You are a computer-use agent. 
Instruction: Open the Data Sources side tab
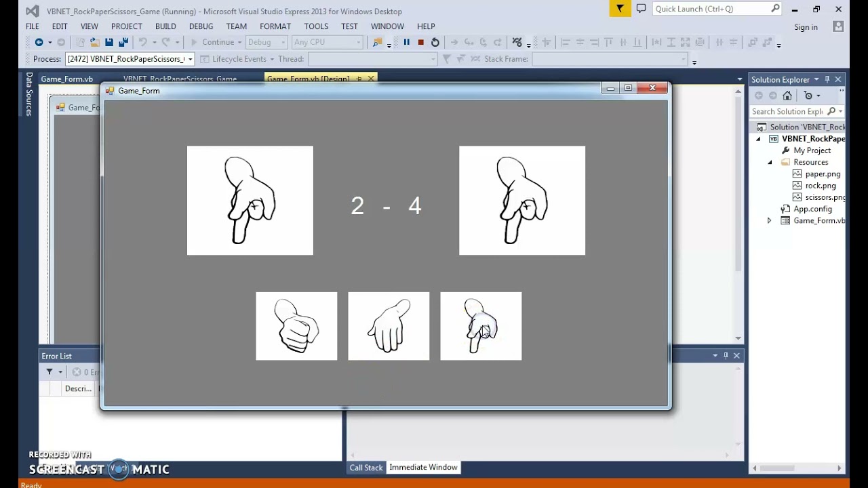(x=29, y=94)
